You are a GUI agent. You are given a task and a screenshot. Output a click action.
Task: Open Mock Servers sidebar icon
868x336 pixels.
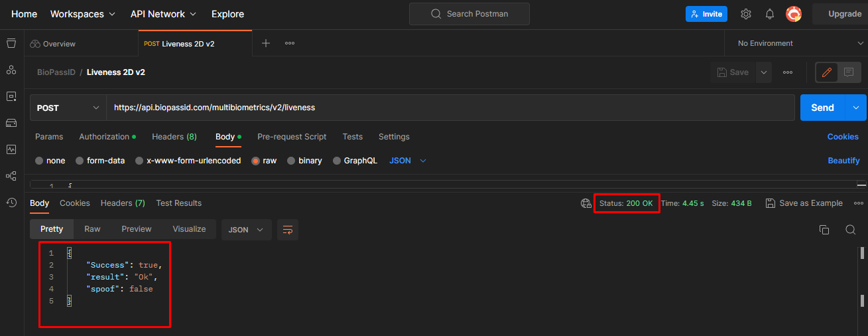[11, 123]
